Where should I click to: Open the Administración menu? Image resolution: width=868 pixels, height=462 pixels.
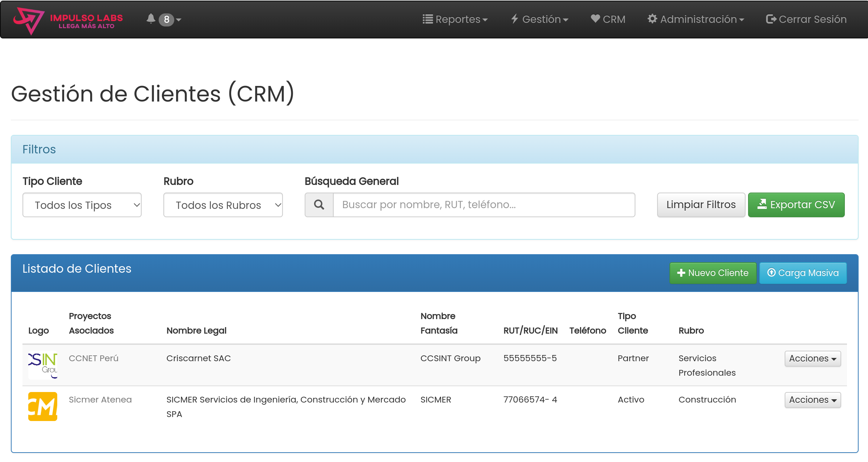696,19
